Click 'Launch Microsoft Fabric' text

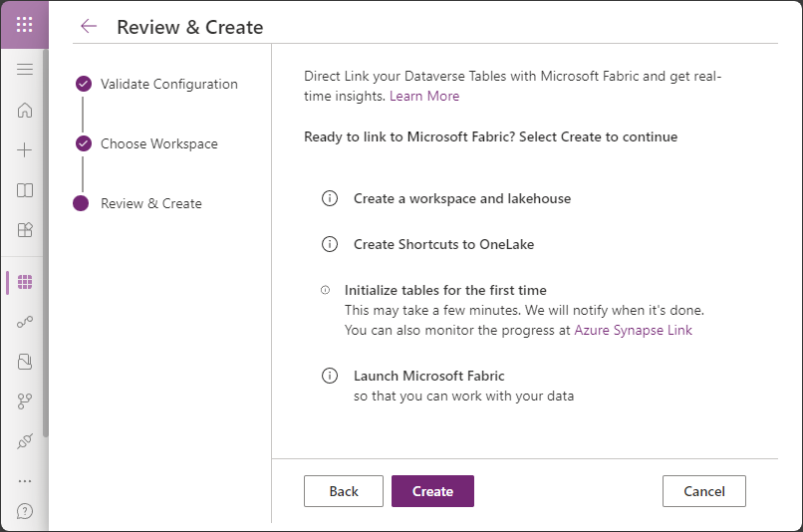pos(429,376)
